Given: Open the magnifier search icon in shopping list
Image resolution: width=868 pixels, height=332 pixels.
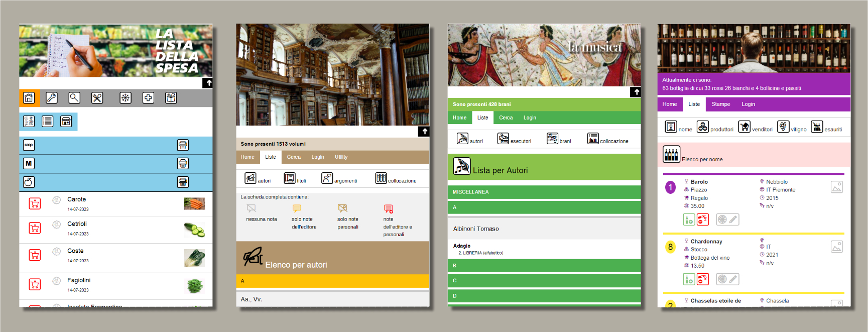Looking at the screenshot, I should click(x=74, y=98).
